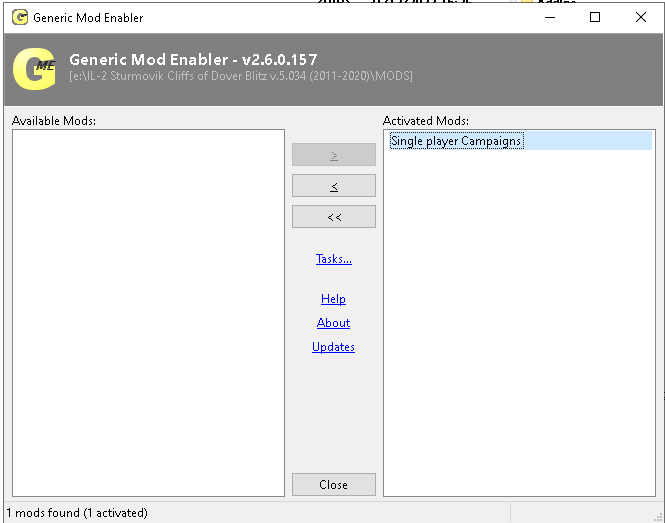665x523 pixels.
Task: Open the Tasks... link
Action: click(x=334, y=259)
